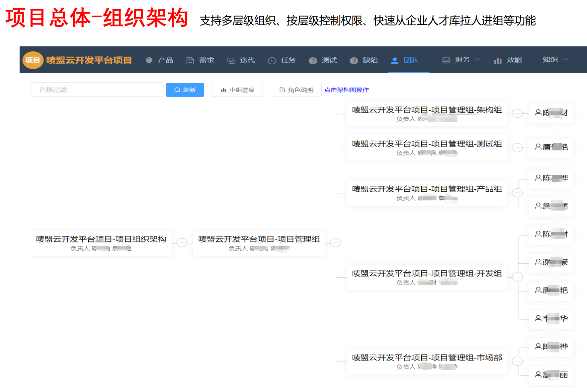This screenshot has width=587, height=392.
Task: Click the 任务 clock icon
Action: tap(272, 60)
